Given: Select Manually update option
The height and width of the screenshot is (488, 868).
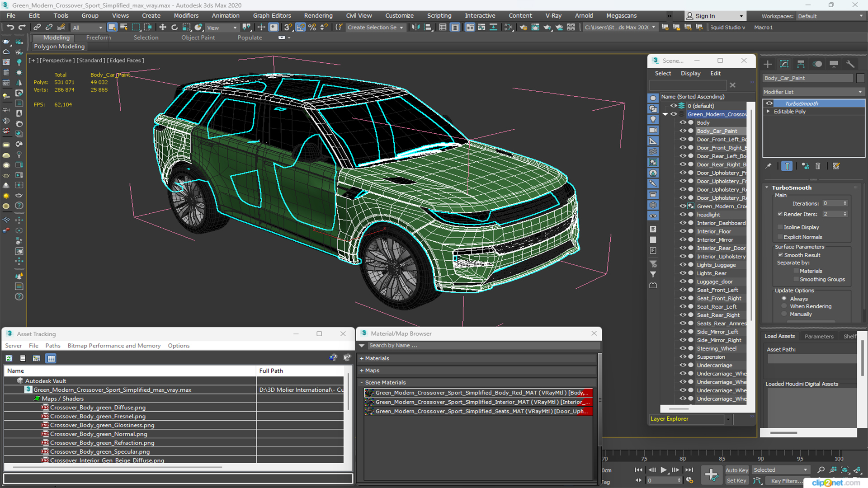Looking at the screenshot, I should pyautogui.click(x=784, y=314).
